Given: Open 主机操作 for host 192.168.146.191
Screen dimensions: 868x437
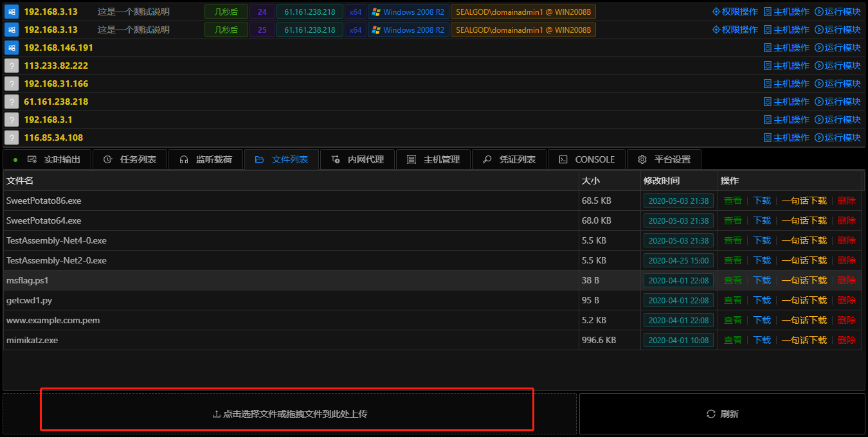Looking at the screenshot, I should pyautogui.click(x=786, y=48).
